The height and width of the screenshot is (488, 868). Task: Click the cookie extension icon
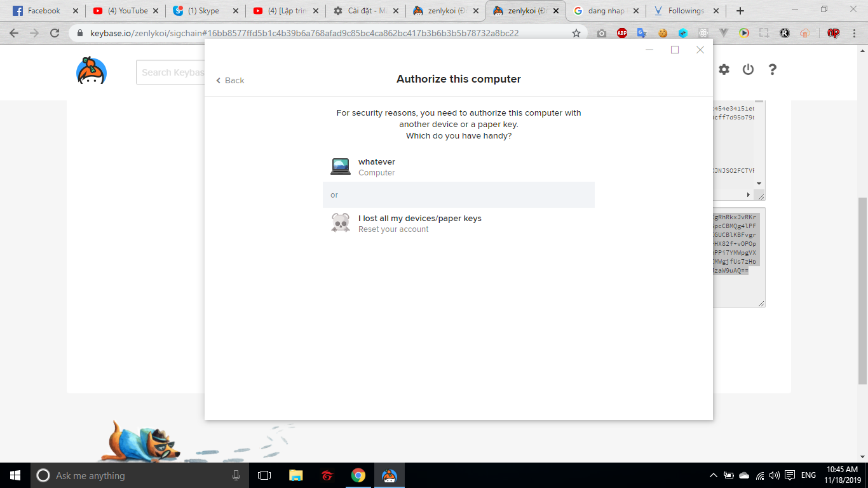[663, 33]
